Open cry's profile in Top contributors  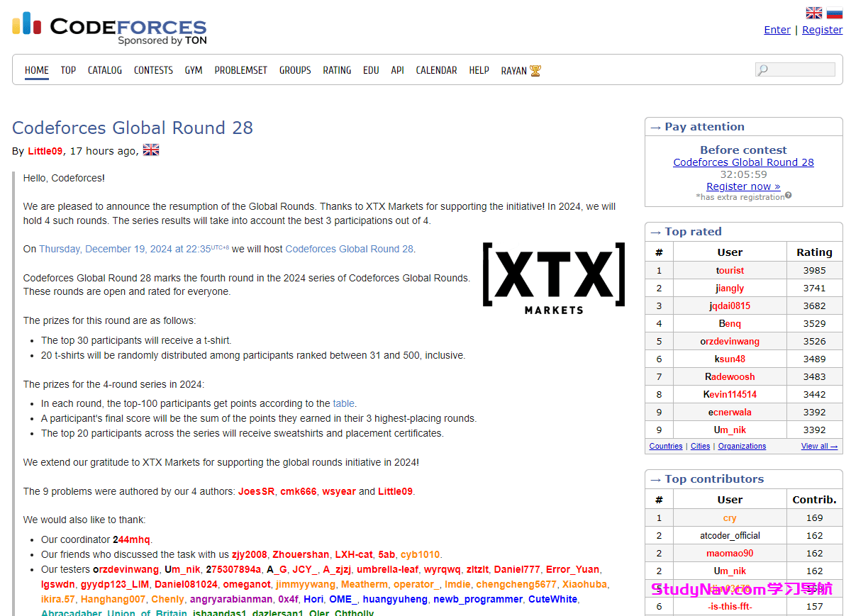[730, 517]
